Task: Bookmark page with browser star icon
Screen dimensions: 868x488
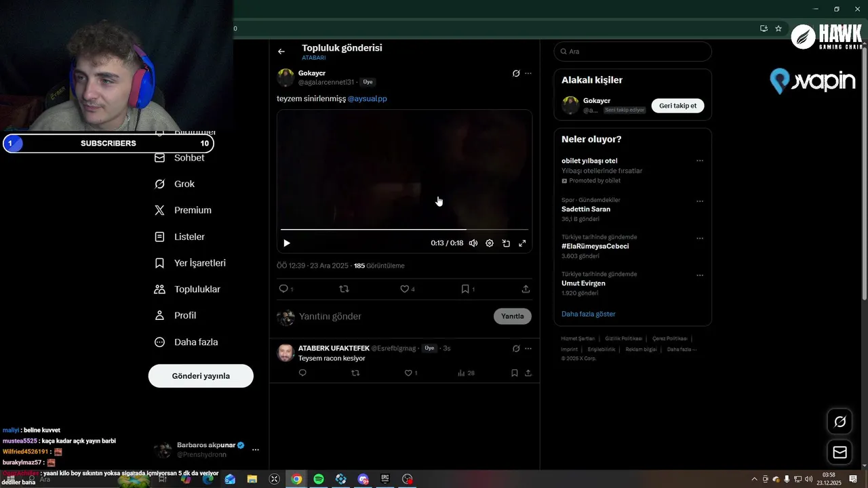Action: [x=778, y=28]
